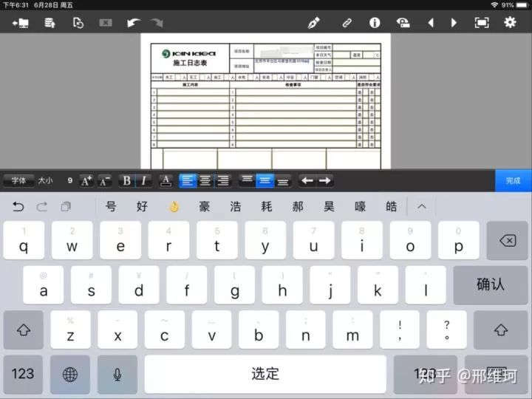Image resolution: width=532 pixels, height=399 pixels.
Task: Open the 字体 font picker
Action: 18,180
